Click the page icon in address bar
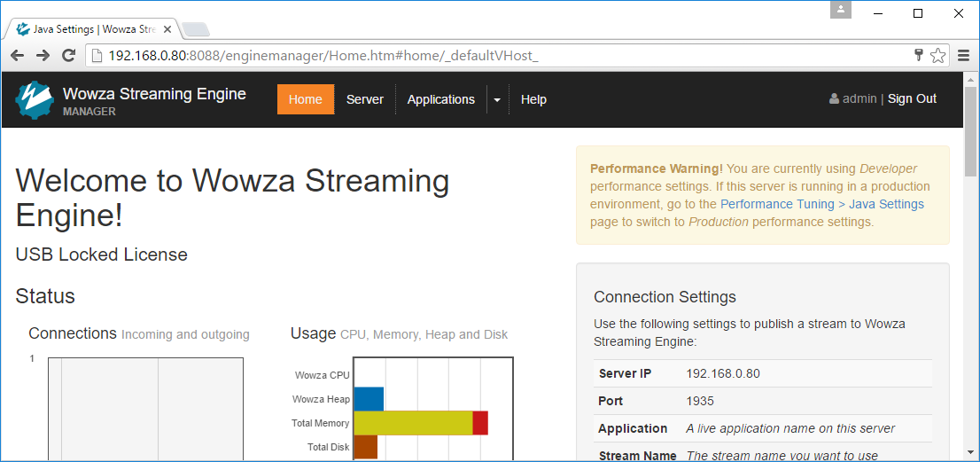The image size is (980, 462). tap(97, 56)
